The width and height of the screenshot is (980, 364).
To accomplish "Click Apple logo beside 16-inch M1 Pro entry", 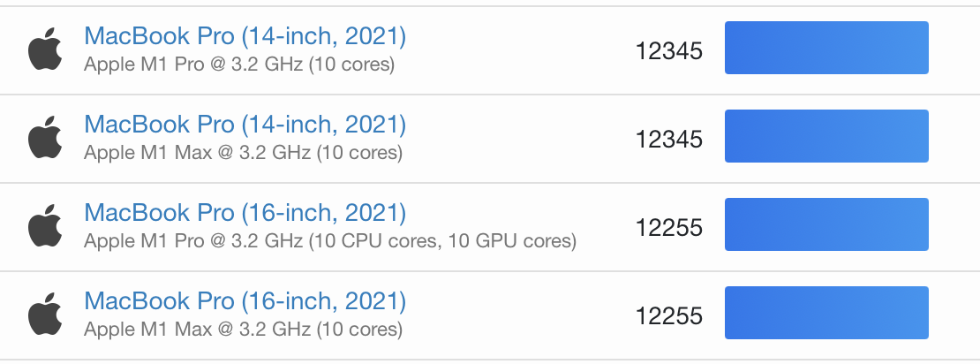I will pyautogui.click(x=45, y=225).
